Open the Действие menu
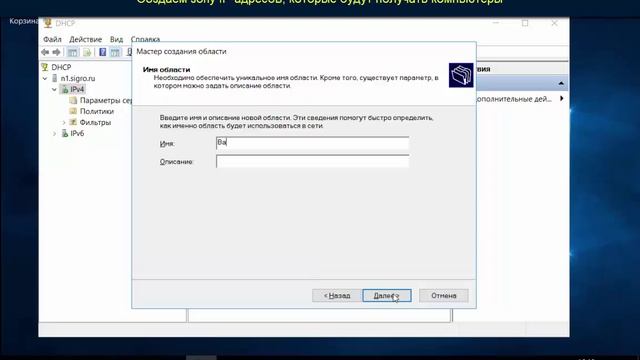This screenshot has width=640, height=360. pyautogui.click(x=85, y=39)
